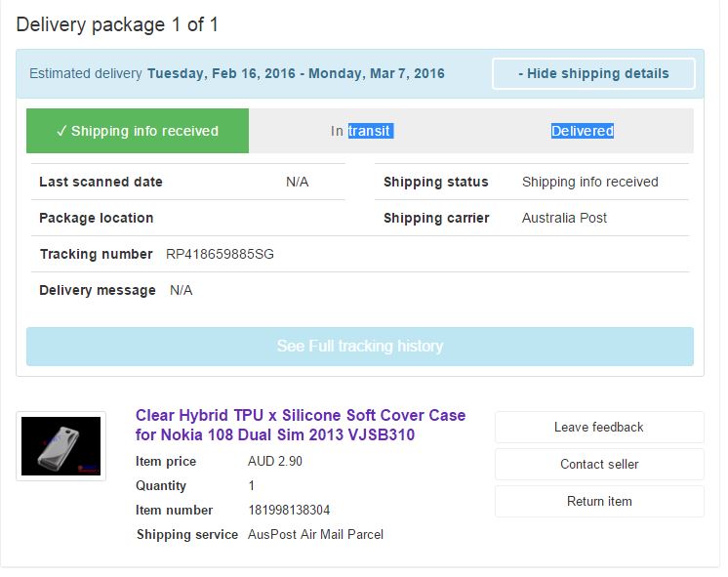
Task: Click the Delivered progress step
Action: (x=582, y=131)
